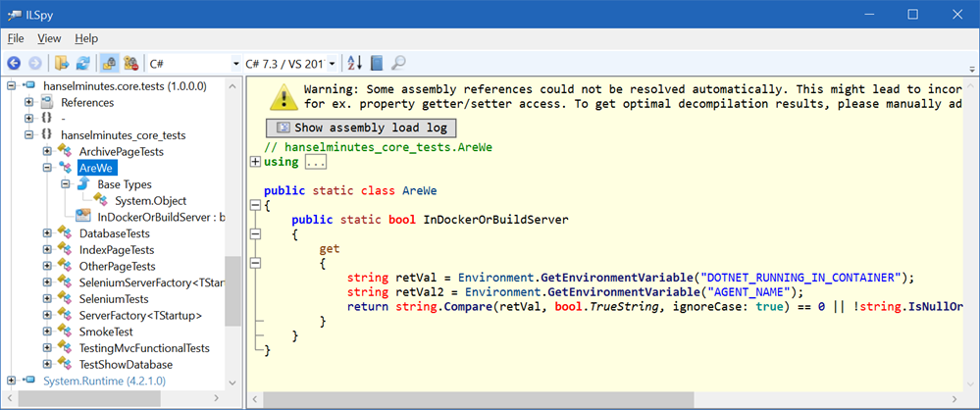Go forward with the Forward arrow button

(35, 63)
